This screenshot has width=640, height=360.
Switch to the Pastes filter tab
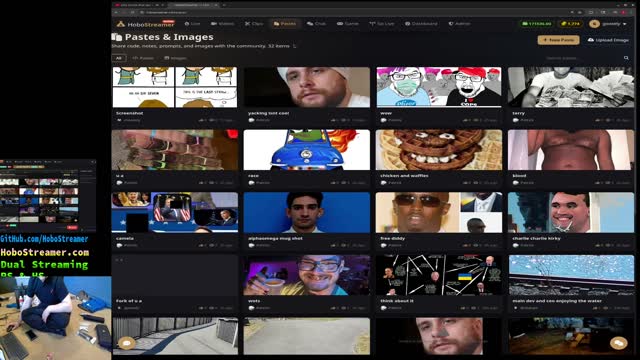tap(143, 58)
